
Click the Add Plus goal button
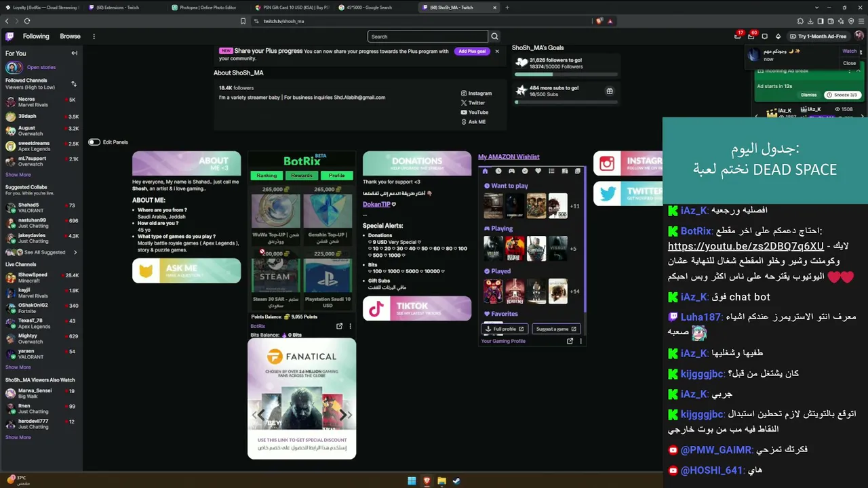point(472,52)
